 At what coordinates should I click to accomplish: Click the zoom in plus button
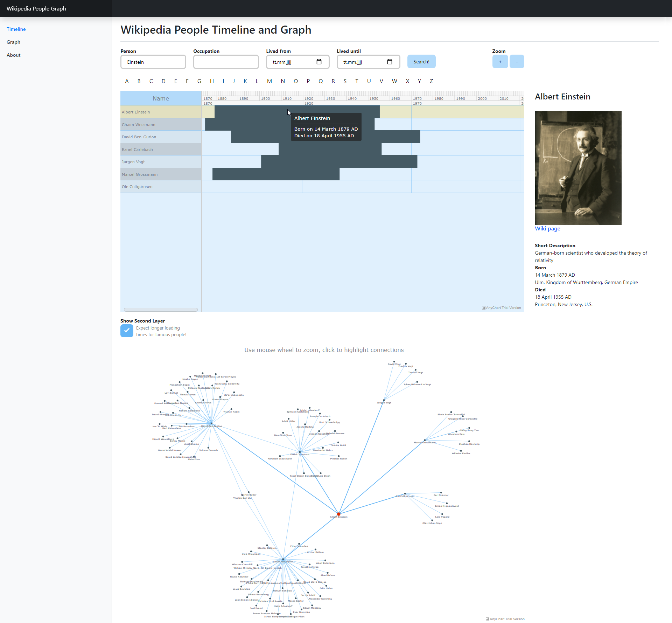500,62
